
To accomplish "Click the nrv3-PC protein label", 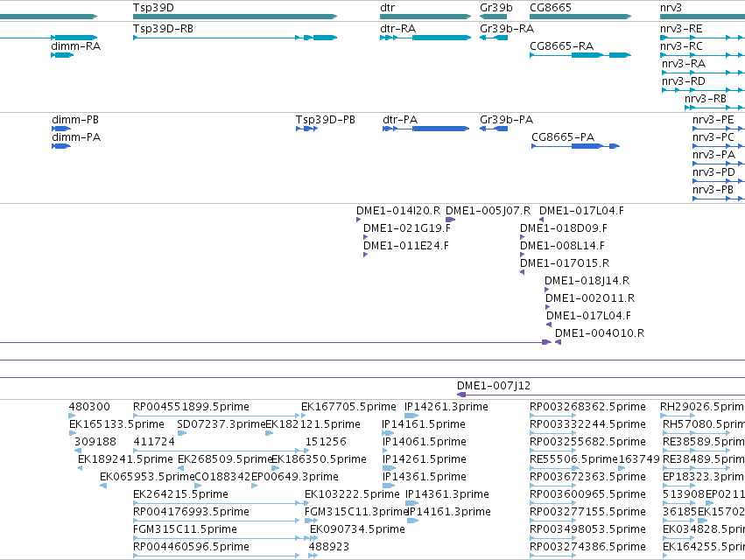I will 713,137.
